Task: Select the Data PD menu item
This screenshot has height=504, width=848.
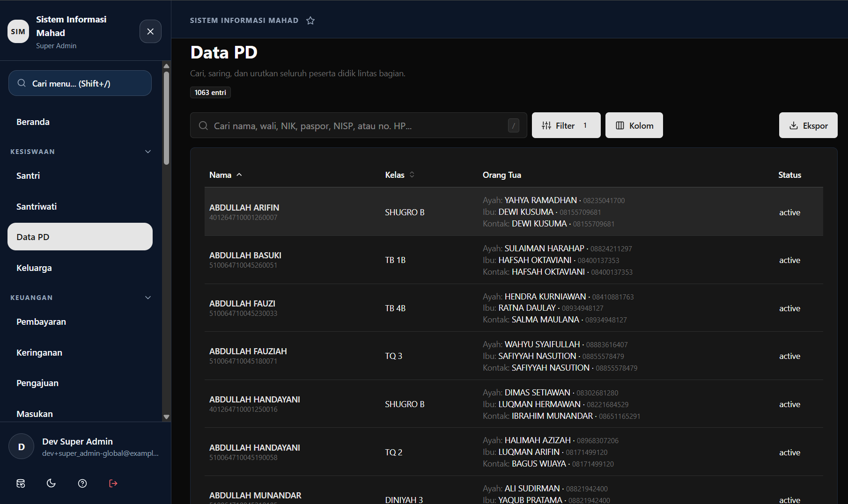Action: pos(80,237)
